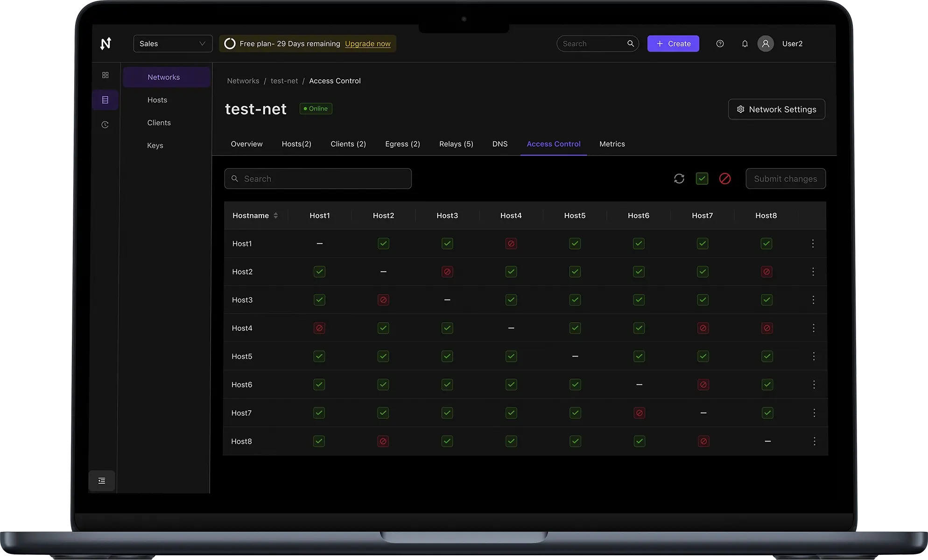Image resolution: width=928 pixels, height=560 pixels.
Task: Open the notifications bell
Action: pos(745,43)
